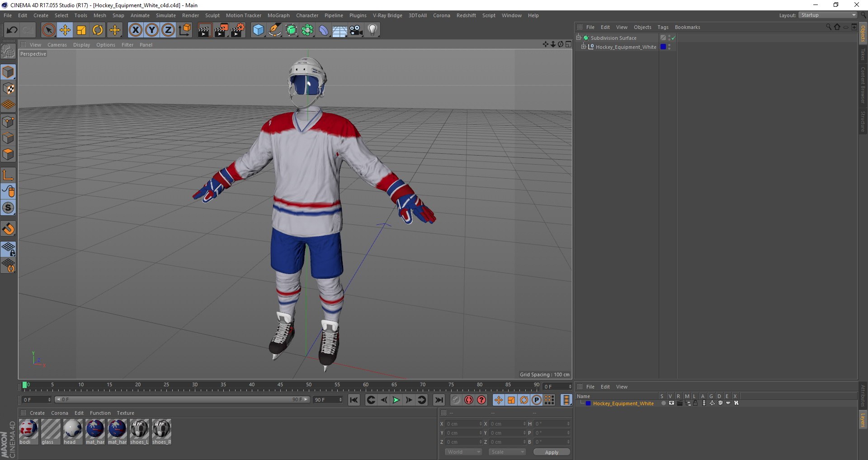The height and width of the screenshot is (460, 868).
Task: Open the deformer objects icon
Action: [x=324, y=30]
